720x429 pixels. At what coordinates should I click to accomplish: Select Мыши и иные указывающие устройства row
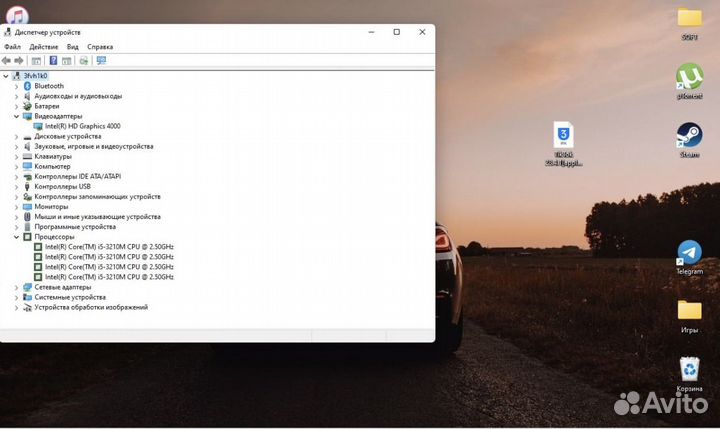97,217
